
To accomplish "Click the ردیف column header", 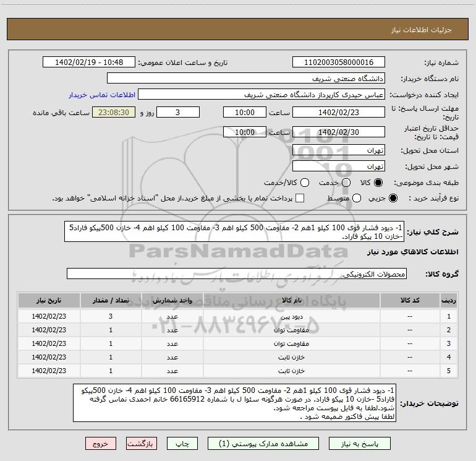I will click(x=449, y=301).
